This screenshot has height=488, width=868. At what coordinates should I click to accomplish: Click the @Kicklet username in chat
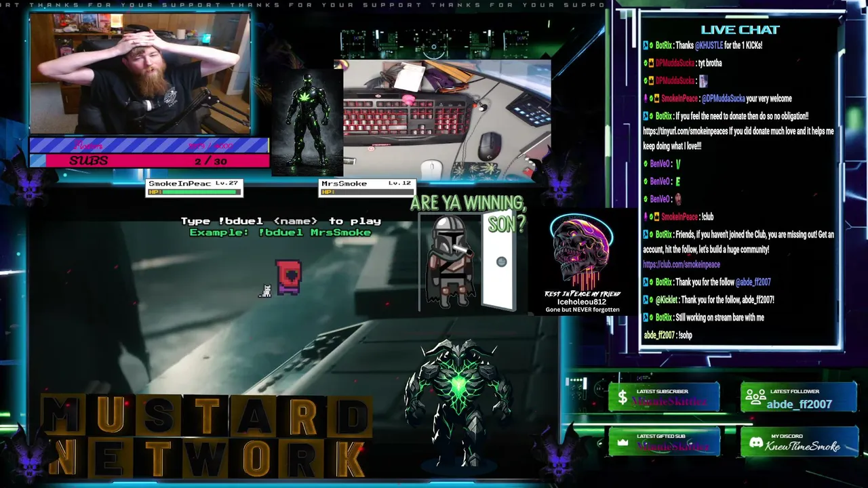(665, 300)
